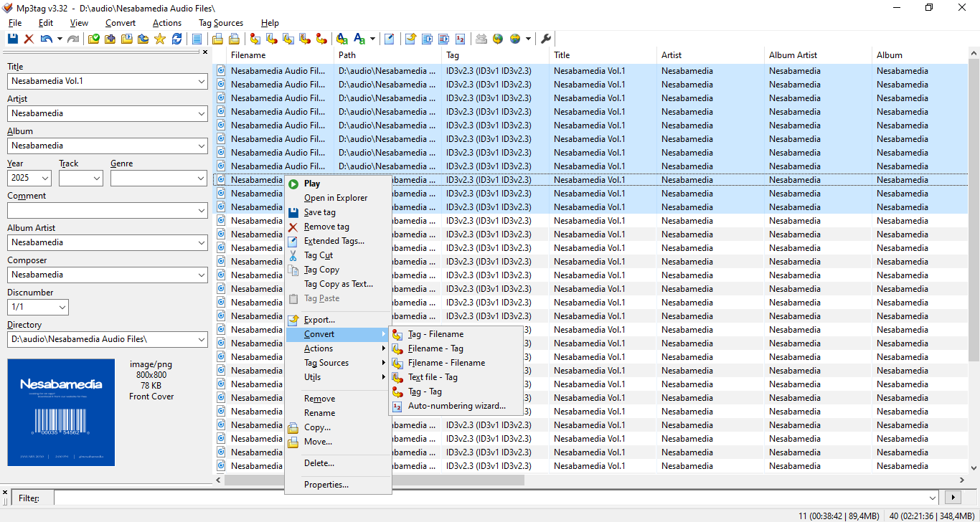This screenshot has width=980, height=522.
Task: Click the Undo arrow in the toolbar
Action: 47,39
